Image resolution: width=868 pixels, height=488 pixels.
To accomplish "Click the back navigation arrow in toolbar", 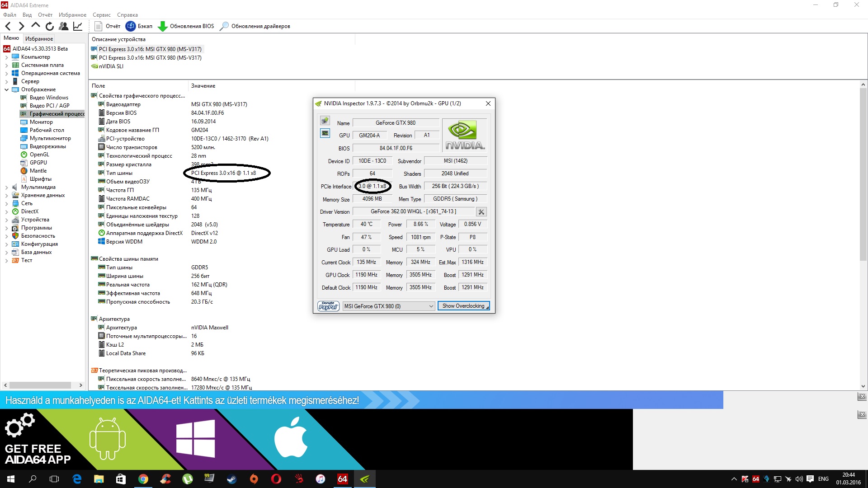I will (8, 26).
